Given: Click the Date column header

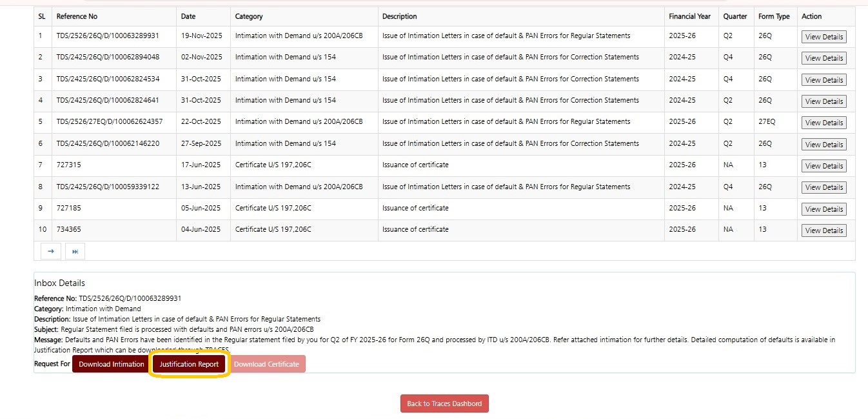Looking at the screenshot, I should [x=188, y=16].
